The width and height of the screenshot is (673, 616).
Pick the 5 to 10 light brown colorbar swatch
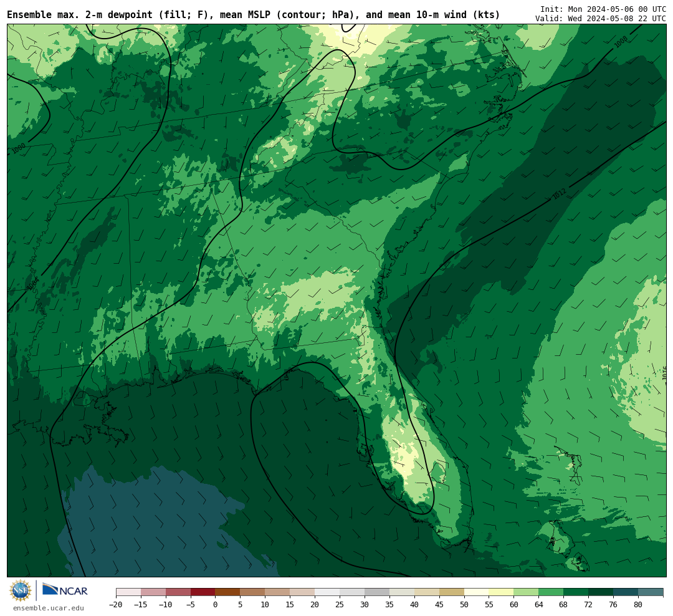tap(253, 592)
